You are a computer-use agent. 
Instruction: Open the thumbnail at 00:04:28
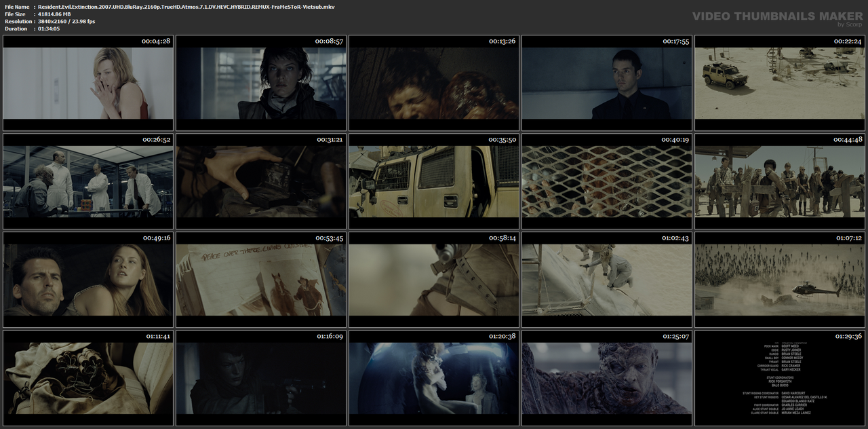[x=88, y=83]
